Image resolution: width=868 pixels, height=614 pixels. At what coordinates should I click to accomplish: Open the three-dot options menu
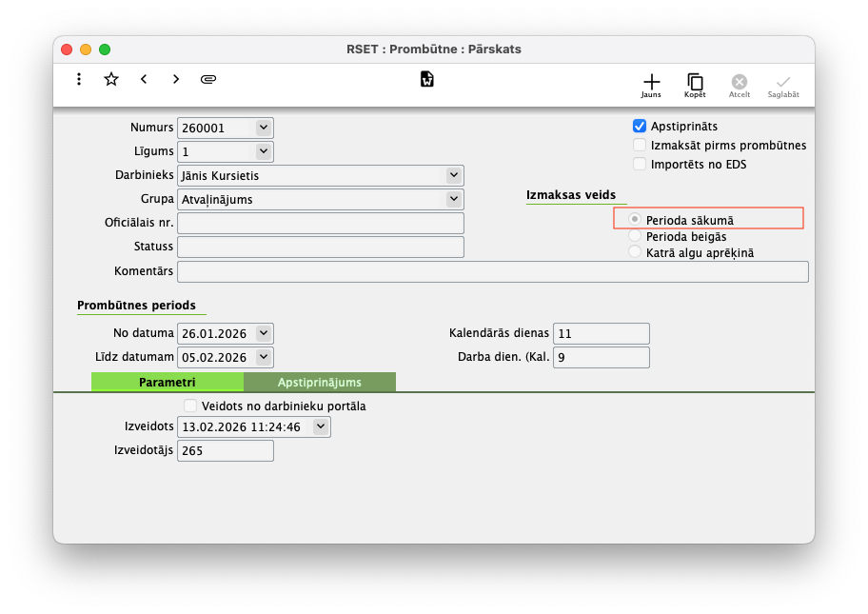pyautogui.click(x=79, y=79)
